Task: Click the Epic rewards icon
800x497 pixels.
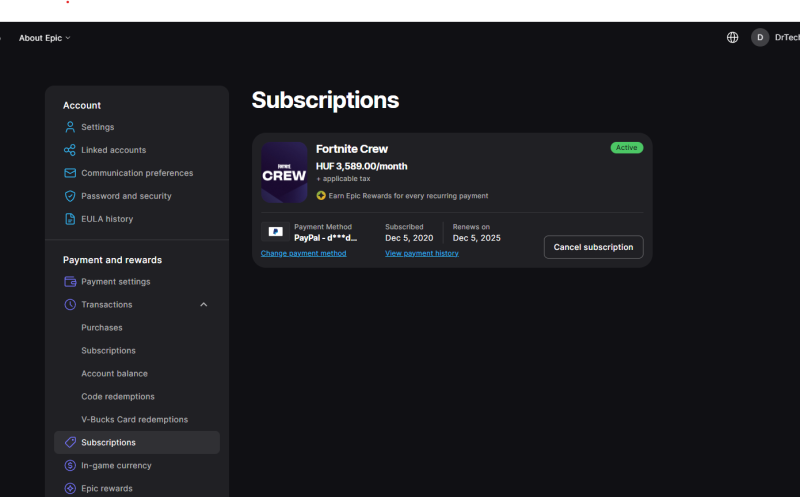Action: coord(70,488)
